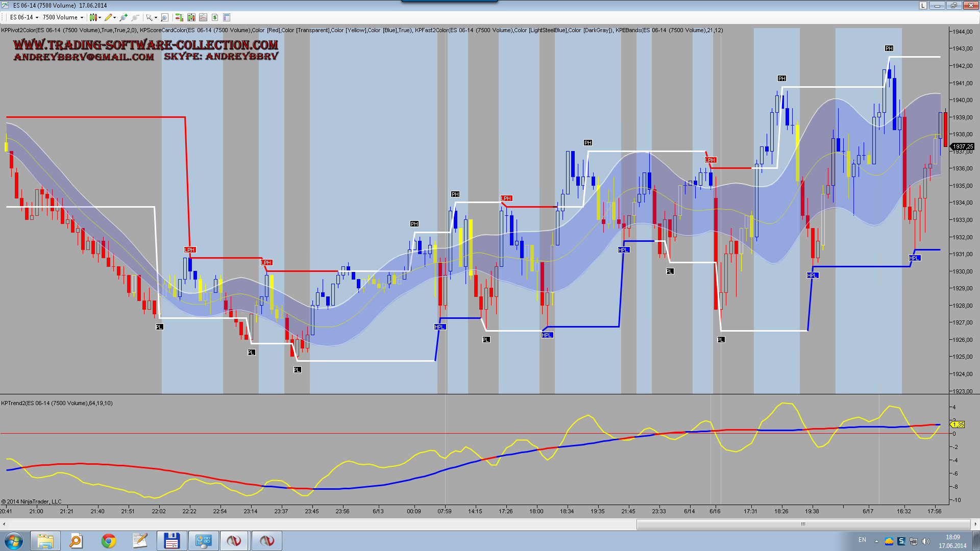Open the indicators line chart icon

tap(203, 17)
